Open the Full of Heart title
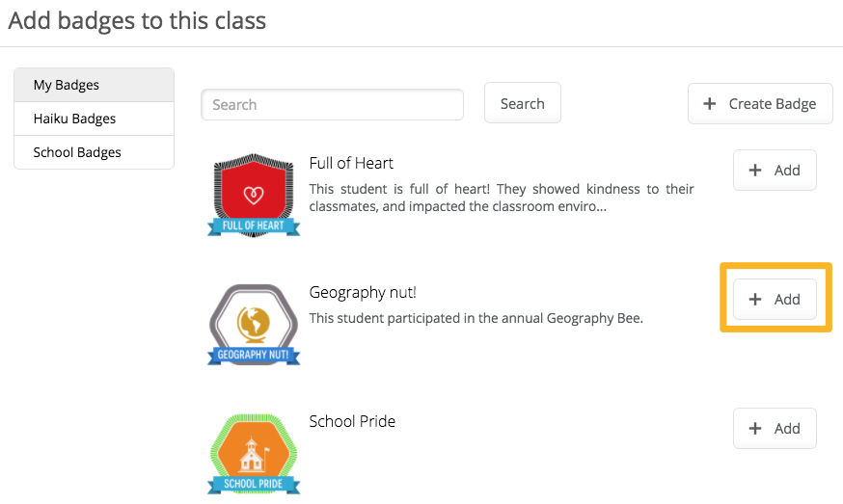The width and height of the screenshot is (843, 504). click(351, 164)
